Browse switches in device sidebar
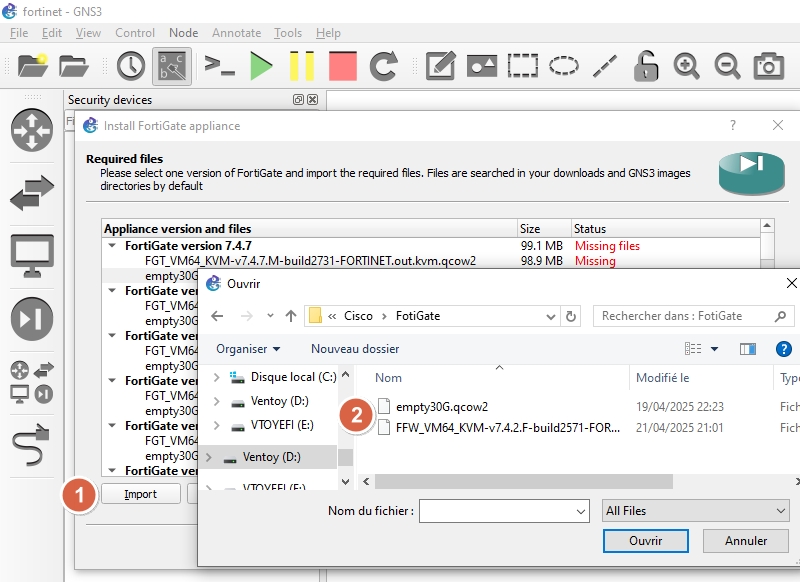This screenshot has width=800, height=582. pyautogui.click(x=32, y=193)
